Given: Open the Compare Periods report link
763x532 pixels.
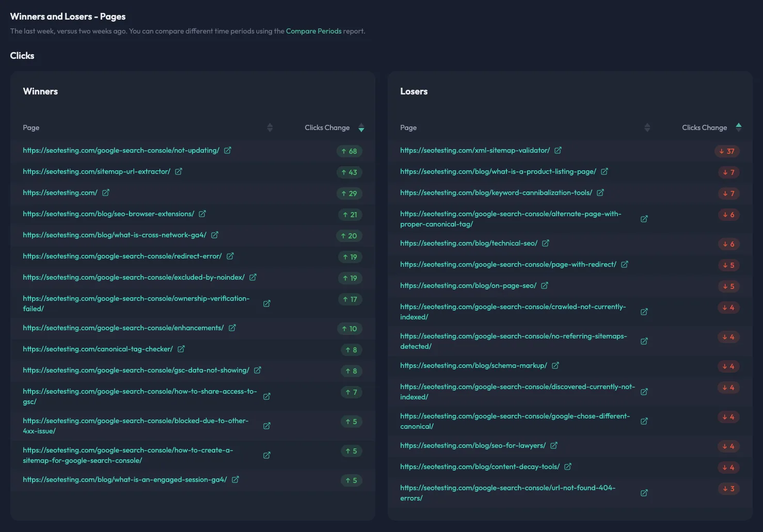Looking at the screenshot, I should tap(313, 31).
